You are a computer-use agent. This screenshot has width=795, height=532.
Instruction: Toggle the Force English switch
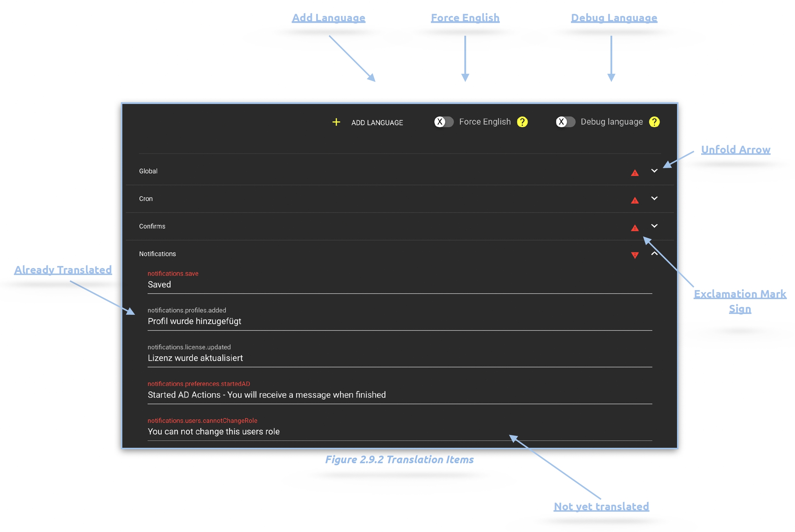click(x=443, y=122)
